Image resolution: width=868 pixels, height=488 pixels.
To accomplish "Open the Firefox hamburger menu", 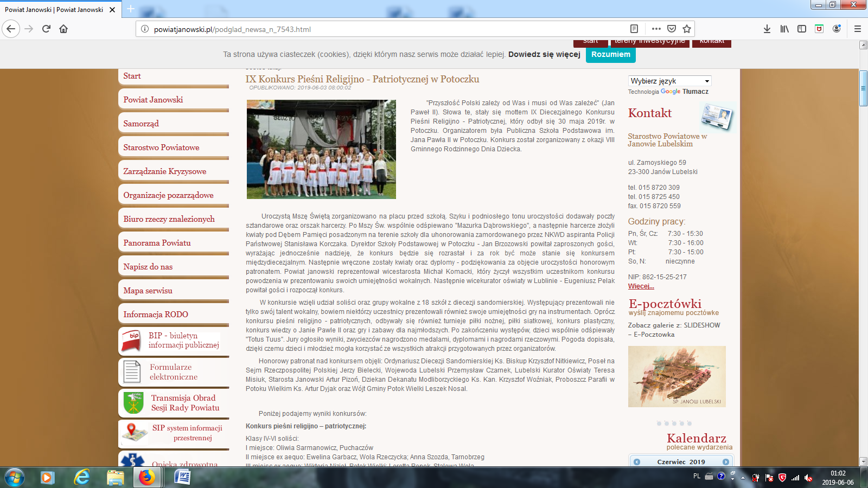I will (858, 29).
